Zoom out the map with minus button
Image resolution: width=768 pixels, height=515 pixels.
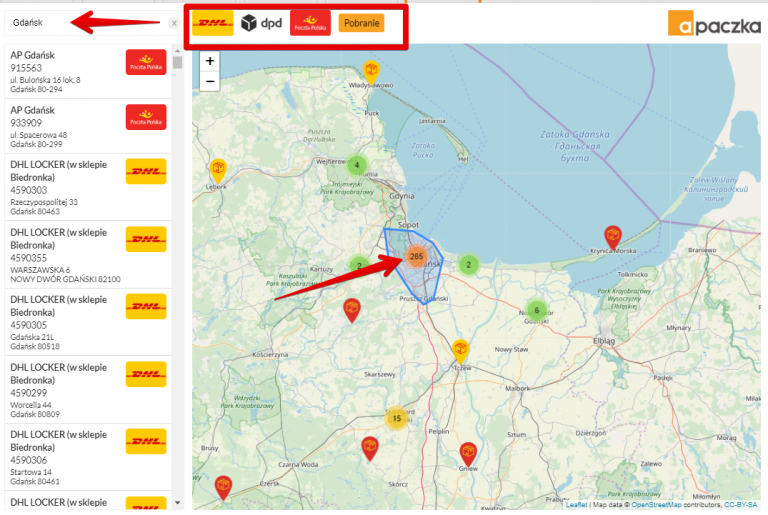[210, 81]
